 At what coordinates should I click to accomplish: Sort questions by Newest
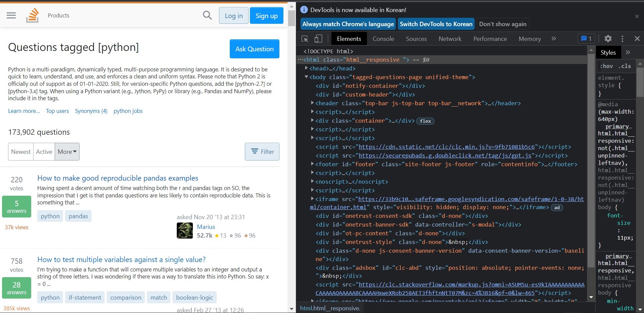(x=21, y=151)
